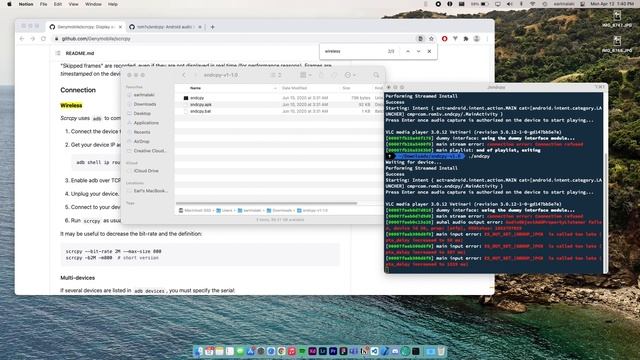This screenshot has width=640, height=360.
Task: Click the highlighted Wireless heading
Action: (x=71, y=105)
